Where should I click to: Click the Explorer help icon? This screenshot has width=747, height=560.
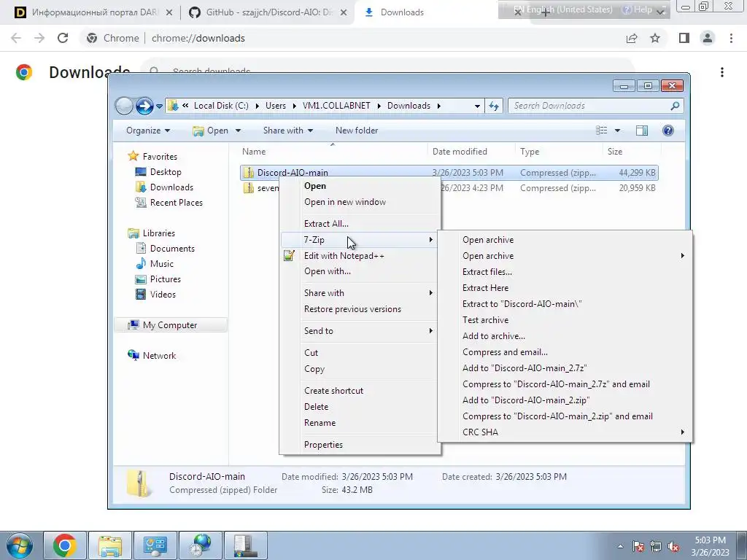(x=668, y=131)
